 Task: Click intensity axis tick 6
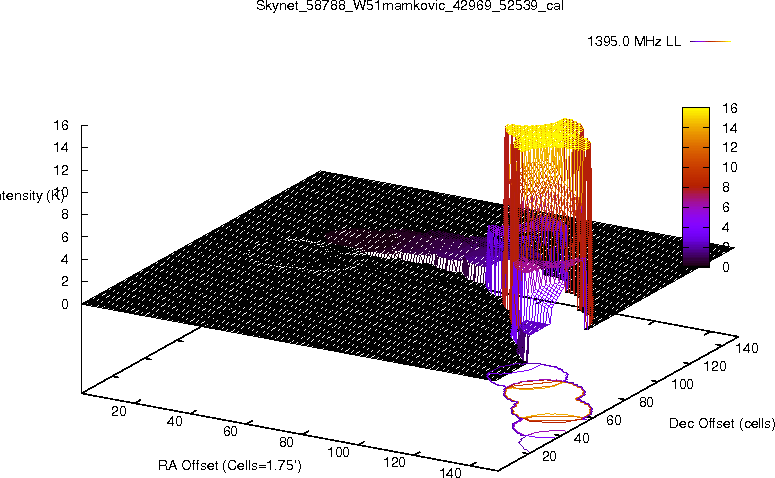tap(65, 237)
